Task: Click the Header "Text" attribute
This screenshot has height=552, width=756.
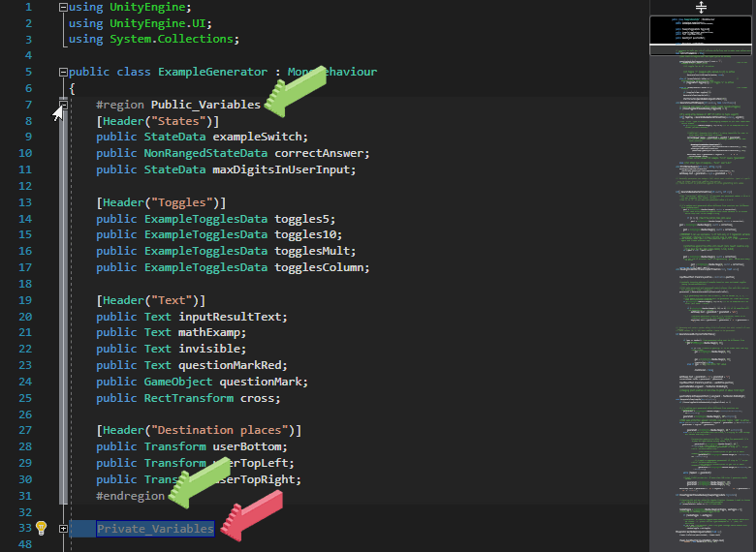Action: (151, 300)
